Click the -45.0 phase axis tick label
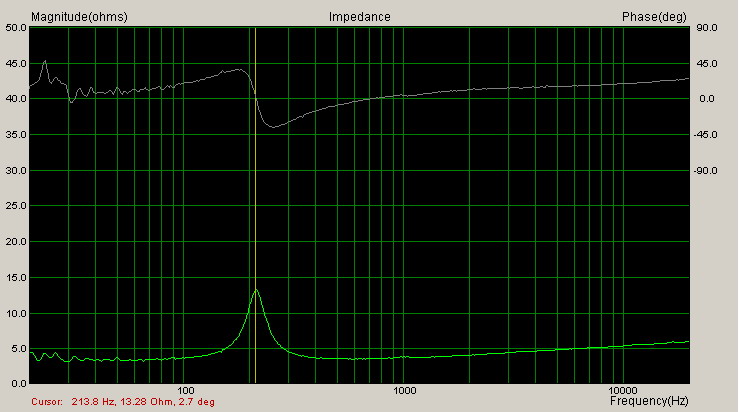 [705, 135]
